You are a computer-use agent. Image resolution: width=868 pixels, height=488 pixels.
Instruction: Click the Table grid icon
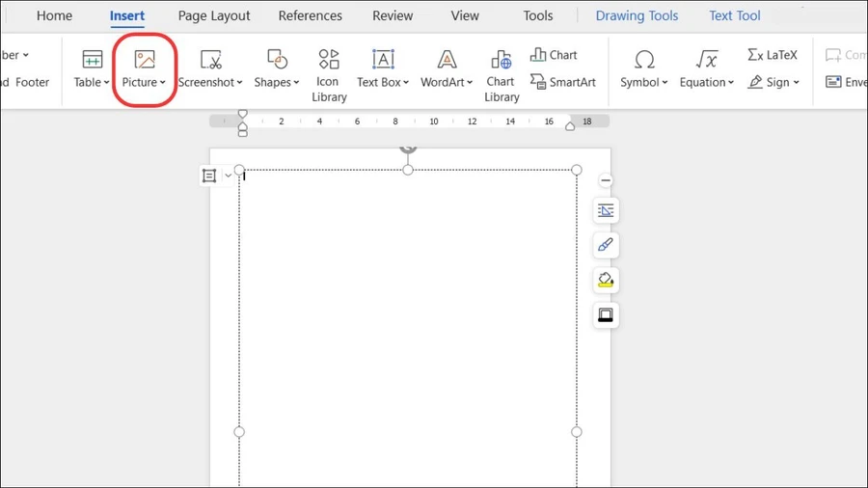tap(92, 59)
